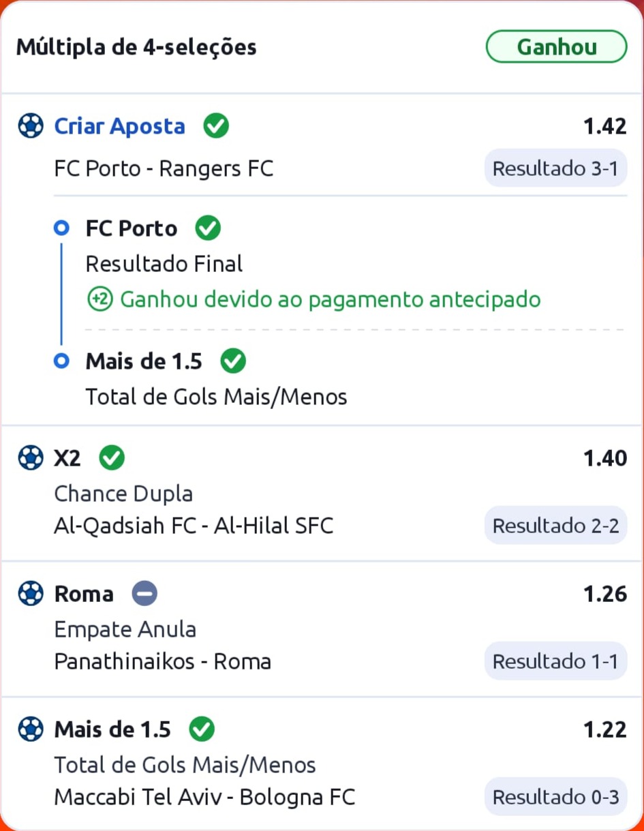Click the checkmark beside Mais de 1.5 in Criar Aposta

click(233, 361)
